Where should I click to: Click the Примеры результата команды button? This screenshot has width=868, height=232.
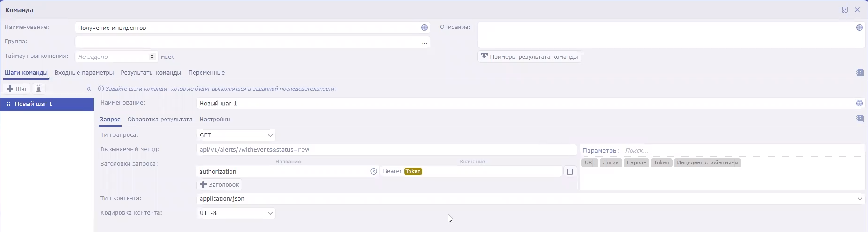(529, 57)
